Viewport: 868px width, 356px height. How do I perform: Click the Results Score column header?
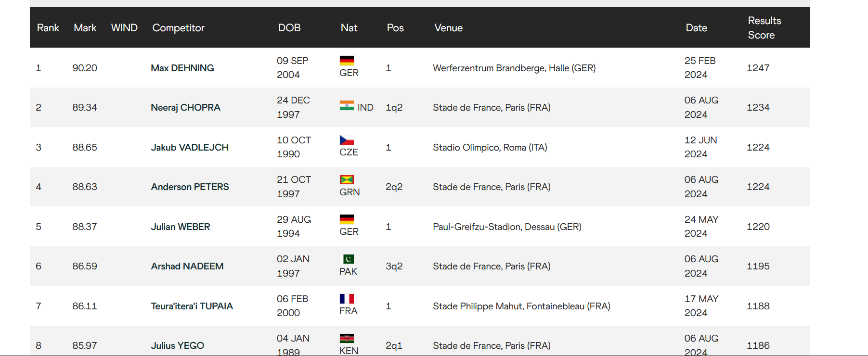click(764, 28)
